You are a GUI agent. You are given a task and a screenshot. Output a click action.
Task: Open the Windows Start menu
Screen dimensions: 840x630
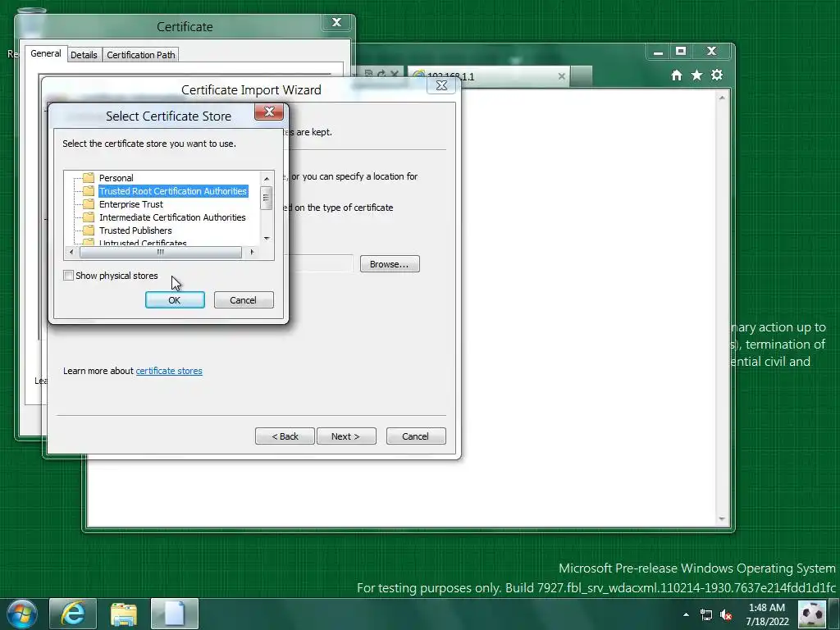point(22,614)
